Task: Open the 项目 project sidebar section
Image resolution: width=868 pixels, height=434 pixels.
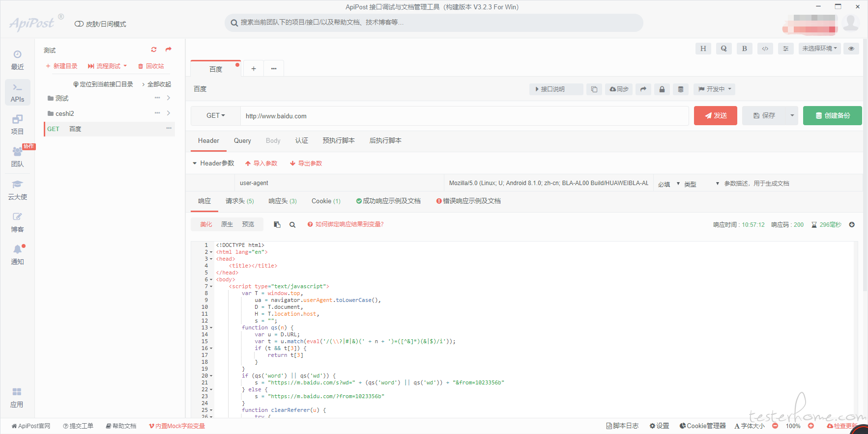Action: [x=17, y=125]
